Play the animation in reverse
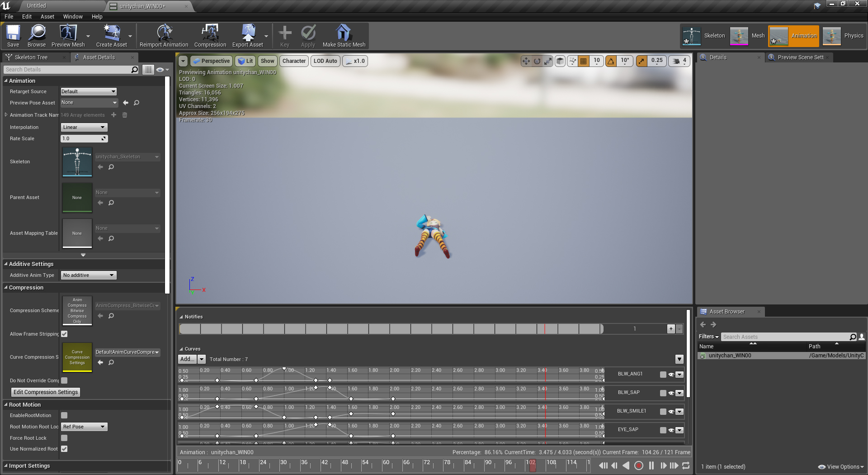The image size is (868, 475). pyautogui.click(x=626, y=465)
